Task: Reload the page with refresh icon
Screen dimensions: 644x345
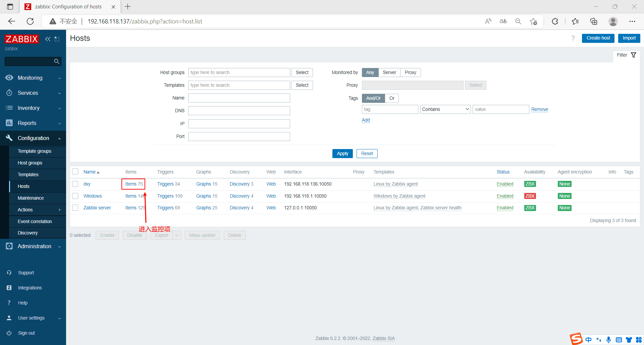Action: point(30,21)
